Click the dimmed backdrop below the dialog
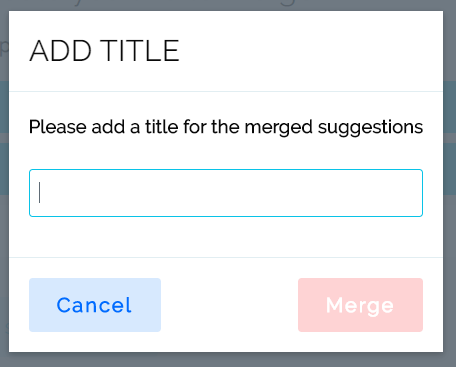Viewport: 456px width, 367px height. coord(228,360)
